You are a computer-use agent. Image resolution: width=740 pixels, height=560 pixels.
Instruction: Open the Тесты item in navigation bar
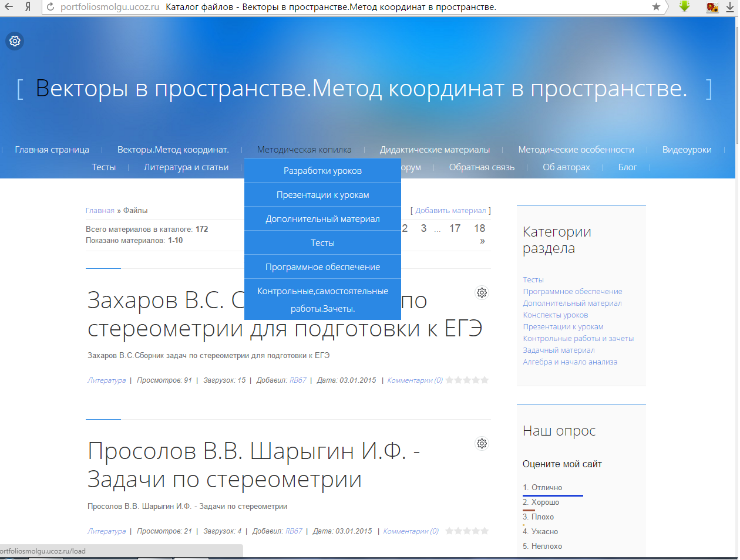(104, 167)
